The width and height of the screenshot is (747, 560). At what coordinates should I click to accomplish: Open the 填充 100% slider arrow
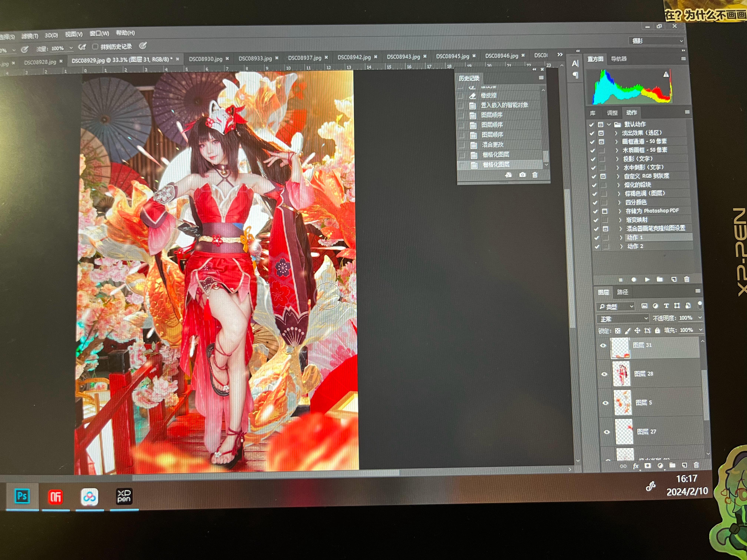click(700, 330)
